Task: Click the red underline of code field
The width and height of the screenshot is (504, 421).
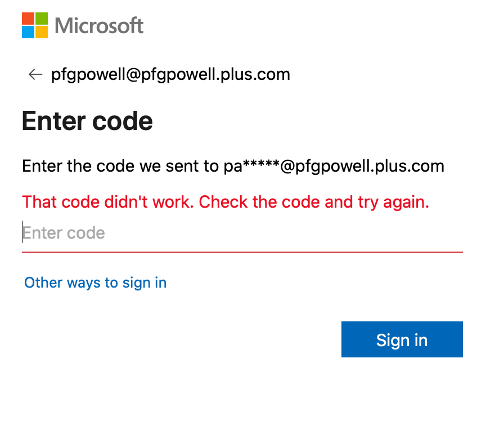Action: [242, 252]
